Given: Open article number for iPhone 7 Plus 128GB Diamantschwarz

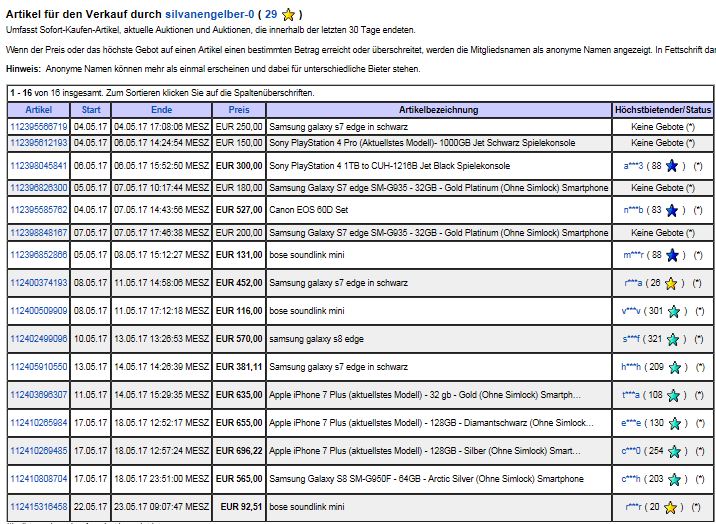Looking at the screenshot, I should [38, 423].
